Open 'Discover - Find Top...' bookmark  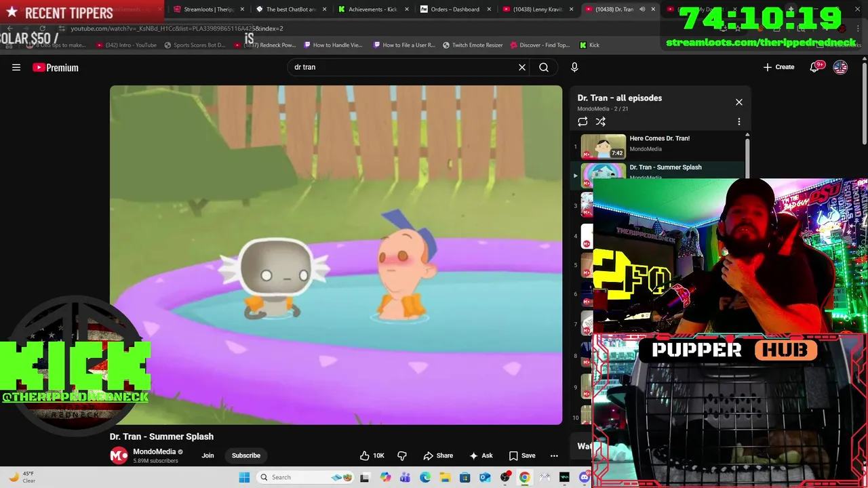click(x=540, y=45)
